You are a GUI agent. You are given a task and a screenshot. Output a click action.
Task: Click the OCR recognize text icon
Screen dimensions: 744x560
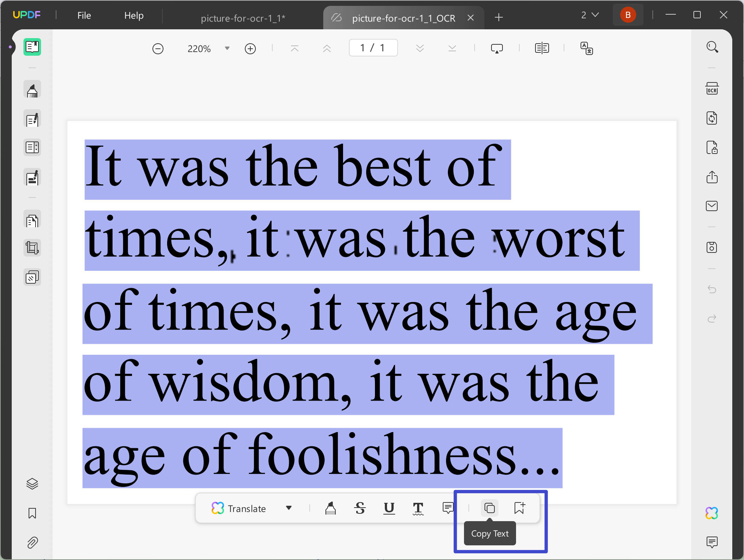712,89
